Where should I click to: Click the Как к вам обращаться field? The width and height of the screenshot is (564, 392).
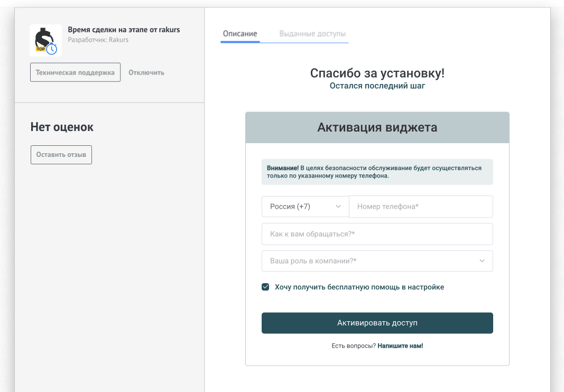click(377, 234)
